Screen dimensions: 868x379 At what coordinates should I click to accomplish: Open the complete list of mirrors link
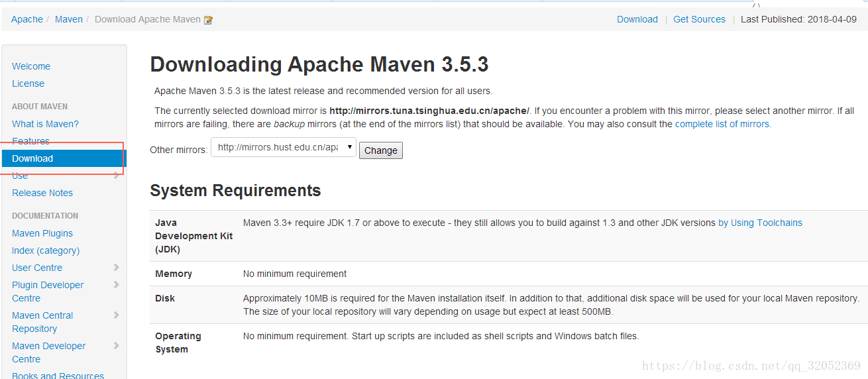click(723, 124)
